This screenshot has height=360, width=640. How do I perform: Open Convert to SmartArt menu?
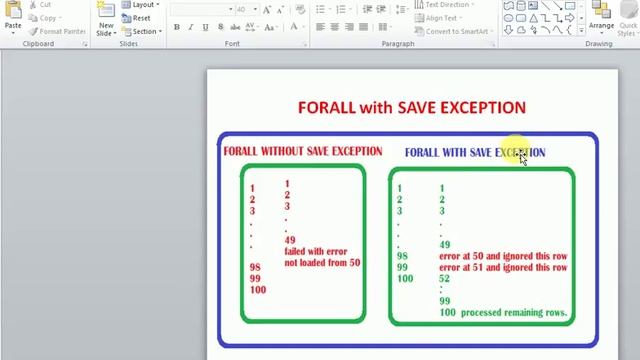point(454,31)
